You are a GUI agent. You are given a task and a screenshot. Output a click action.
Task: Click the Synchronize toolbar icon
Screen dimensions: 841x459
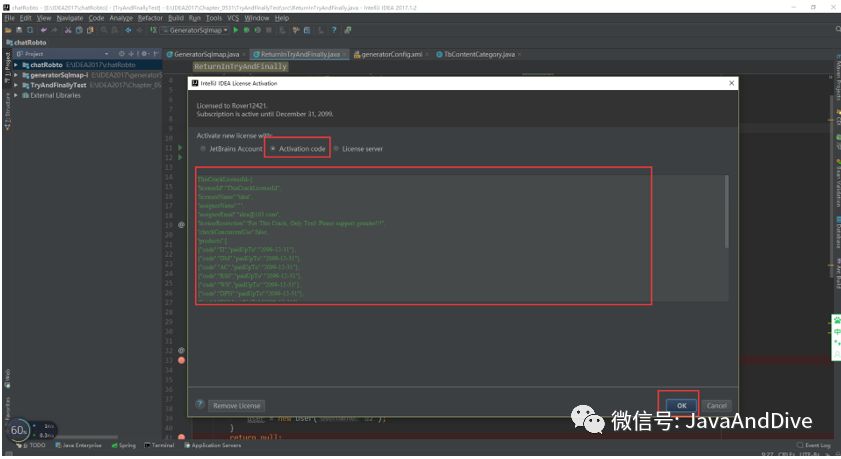click(30, 30)
